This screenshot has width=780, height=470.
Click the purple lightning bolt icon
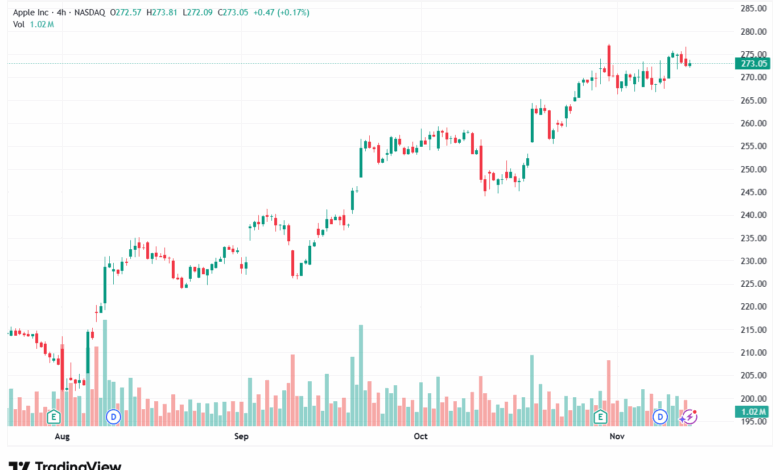687,415
